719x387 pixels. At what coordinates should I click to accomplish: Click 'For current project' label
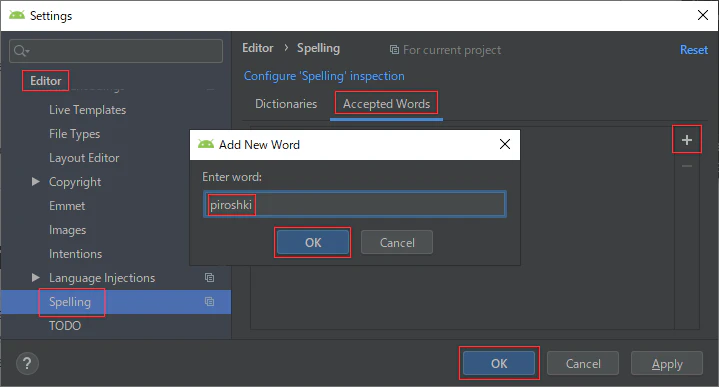tap(452, 50)
